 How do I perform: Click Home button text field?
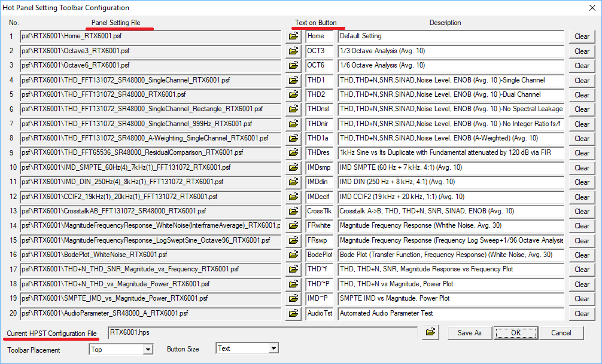tap(319, 36)
